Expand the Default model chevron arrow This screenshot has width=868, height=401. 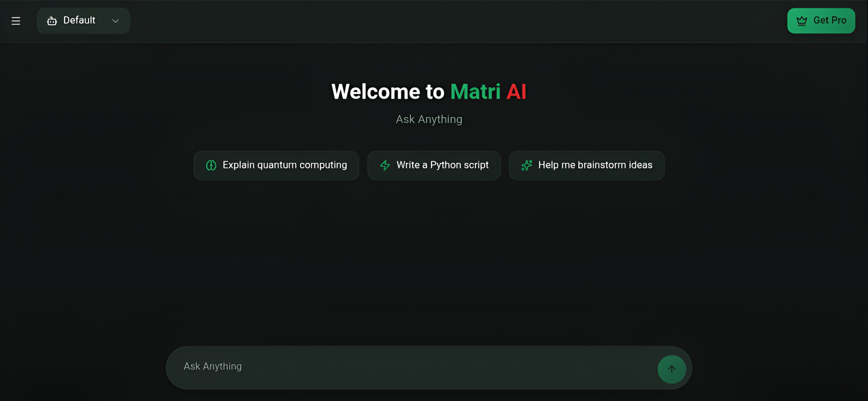pos(115,21)
